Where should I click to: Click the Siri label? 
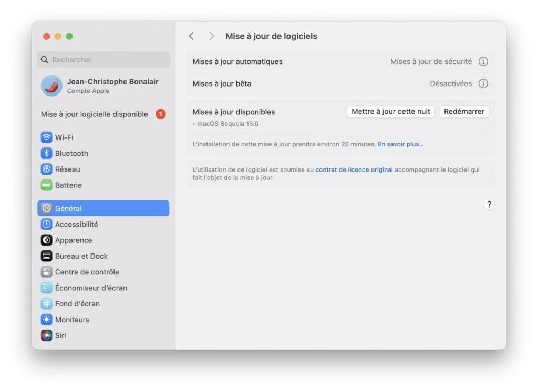[60, 335]
